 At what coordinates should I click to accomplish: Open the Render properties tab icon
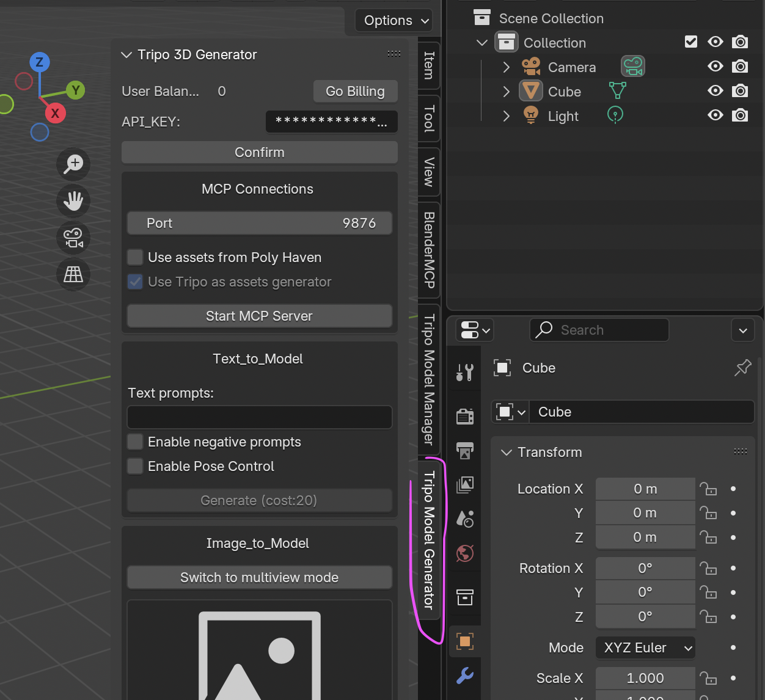coord(465,416)
